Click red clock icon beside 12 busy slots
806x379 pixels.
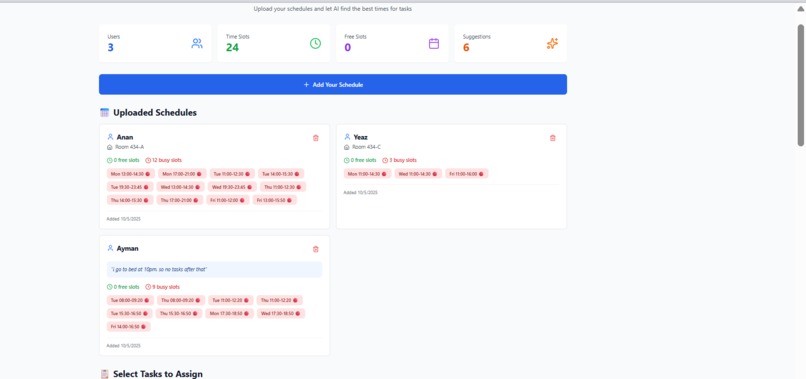click(148, 160)
